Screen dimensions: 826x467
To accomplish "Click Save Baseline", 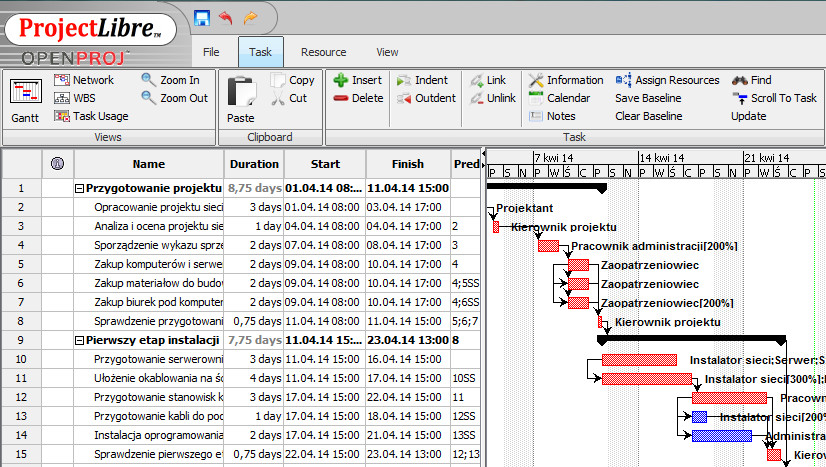I will [648, 98].
